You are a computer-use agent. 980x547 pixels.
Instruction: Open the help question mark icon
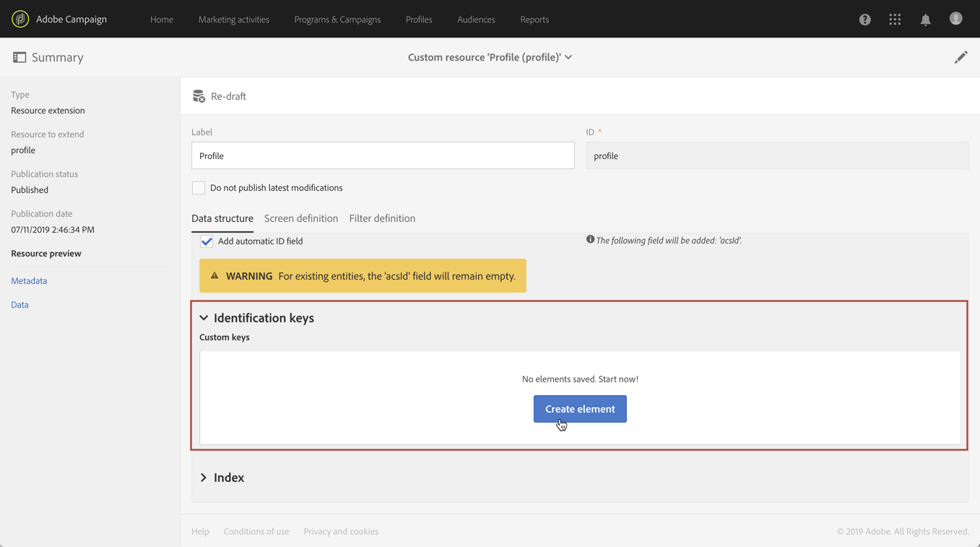(864, 20)
